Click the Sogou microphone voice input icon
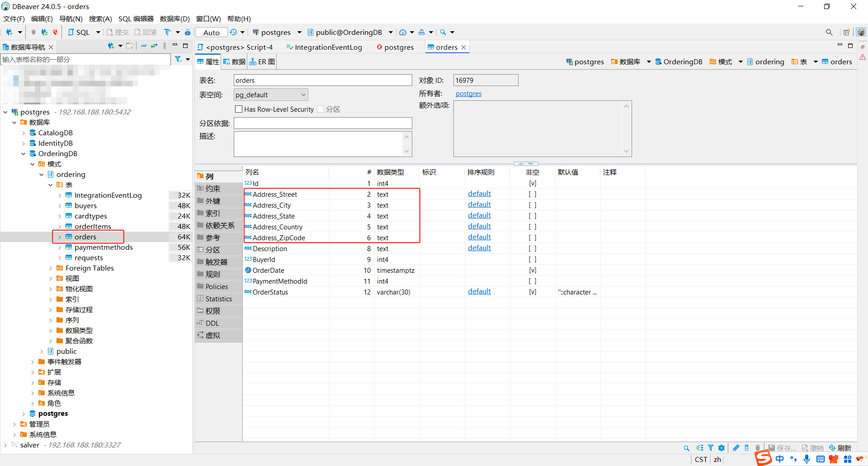This screenshot has width=868, height=466. (x=807, y=459)
